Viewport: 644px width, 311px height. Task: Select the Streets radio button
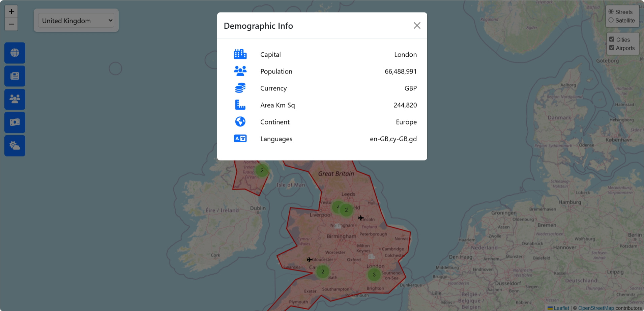tap(611, 11)
